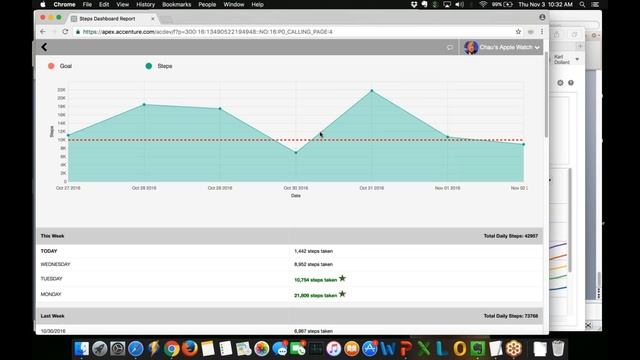Click the URL address field
Viewport: 640px width, 360px height.
tap(294, 31)
